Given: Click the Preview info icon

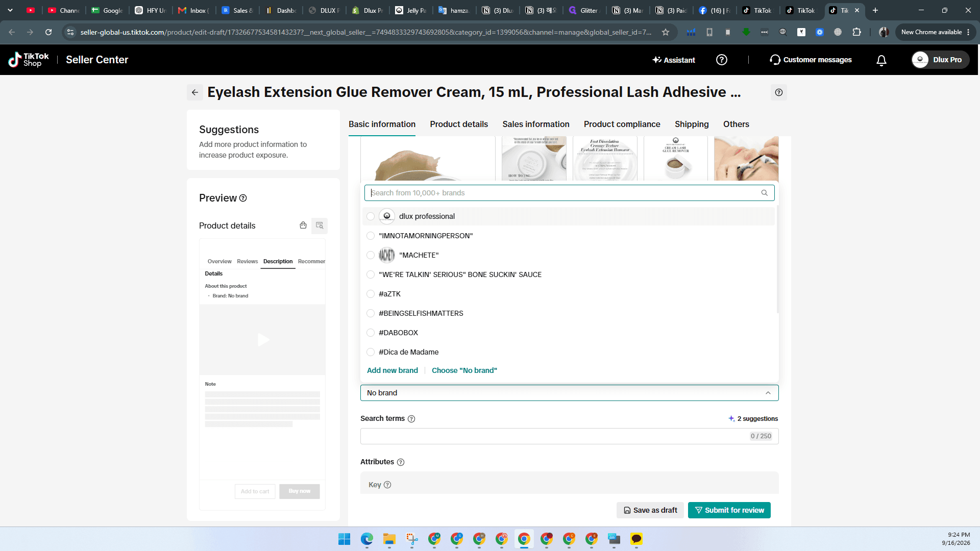Looking at the screenshot, I should pos(243,198).
